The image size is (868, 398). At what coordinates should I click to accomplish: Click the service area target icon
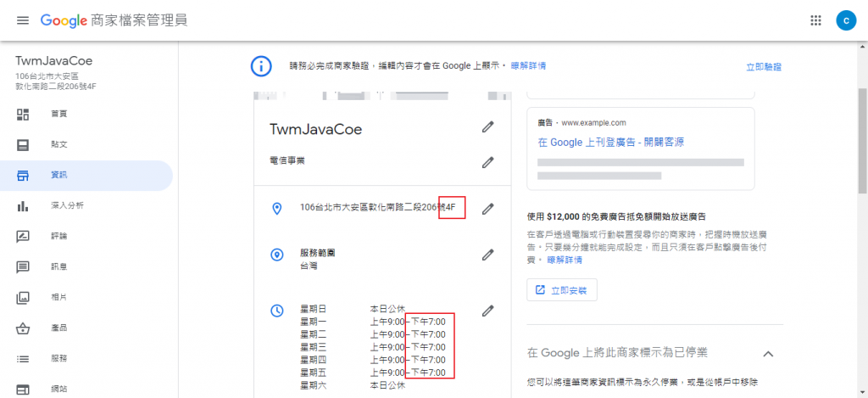[277, 255]
